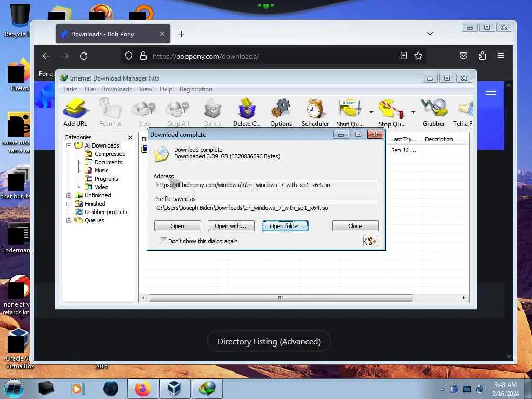This screenshot has width=532, height=399.
Task: Click Open button in dialog
Action: coord(178,226)
